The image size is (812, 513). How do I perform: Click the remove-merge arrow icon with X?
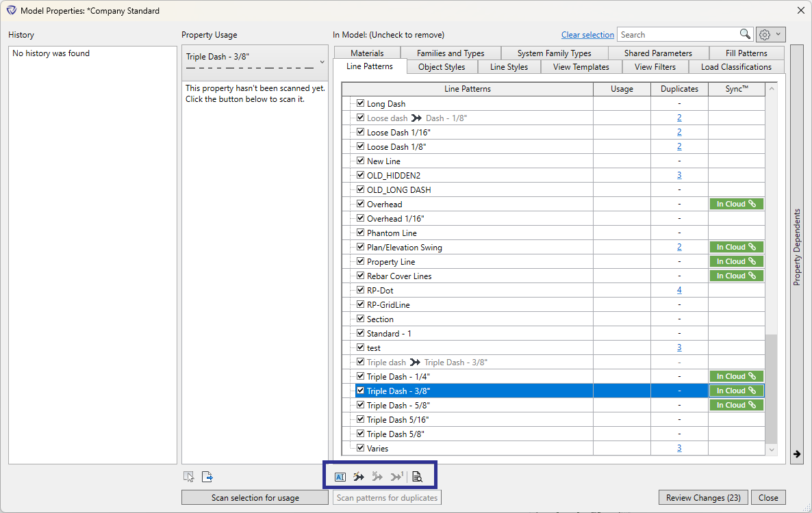(x=377, y=477)
